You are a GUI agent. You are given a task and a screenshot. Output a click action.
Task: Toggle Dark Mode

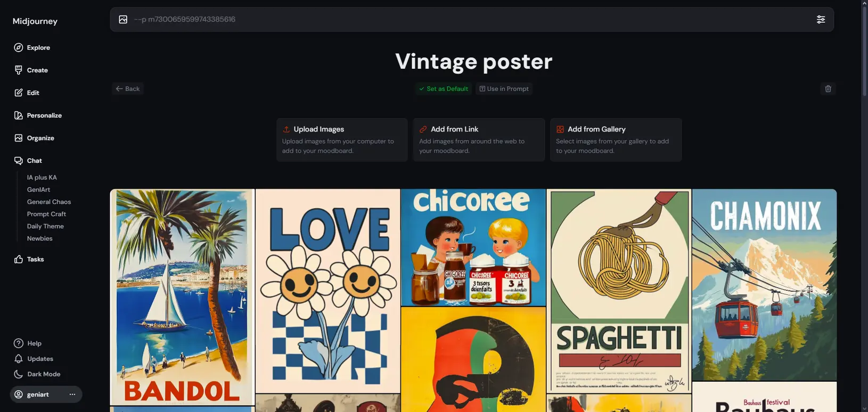tap(37, 374)
